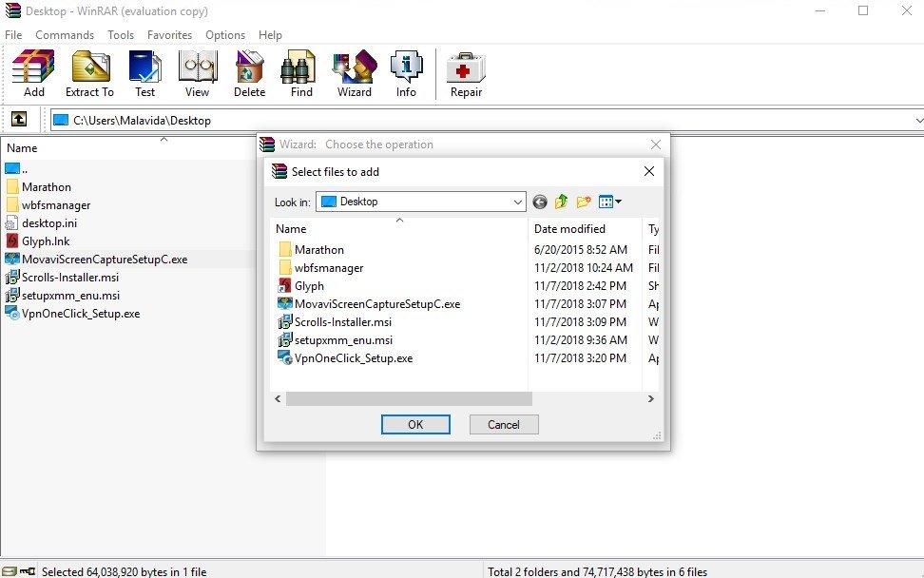The width and height of the screenshot is (924, 578).
Task: Select VpnOneClick_Setup.exe in main window list
Action: (x=81, y=314)
